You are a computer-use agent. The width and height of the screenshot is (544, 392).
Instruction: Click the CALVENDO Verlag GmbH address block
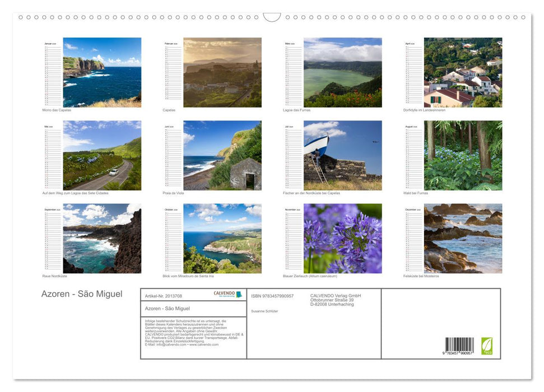point(336,300)
